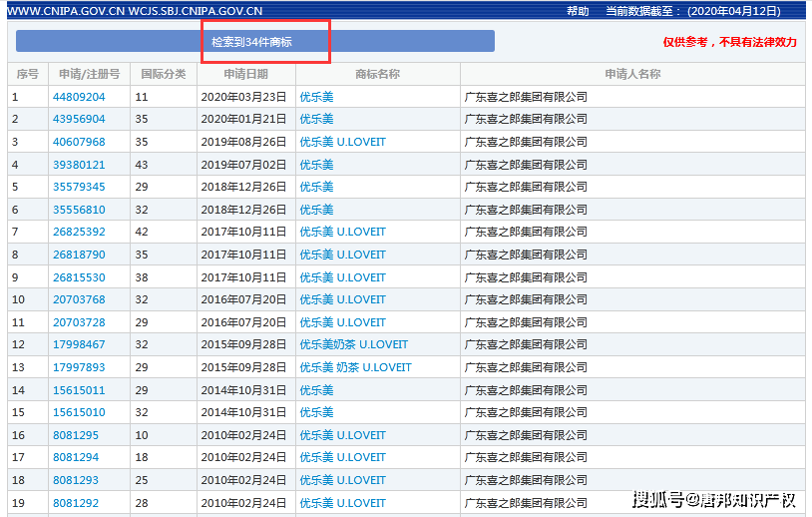Open 优乐美 U.LOVEIT trademark in row 19
Viewport: 812px width, 517px height.
342,504
